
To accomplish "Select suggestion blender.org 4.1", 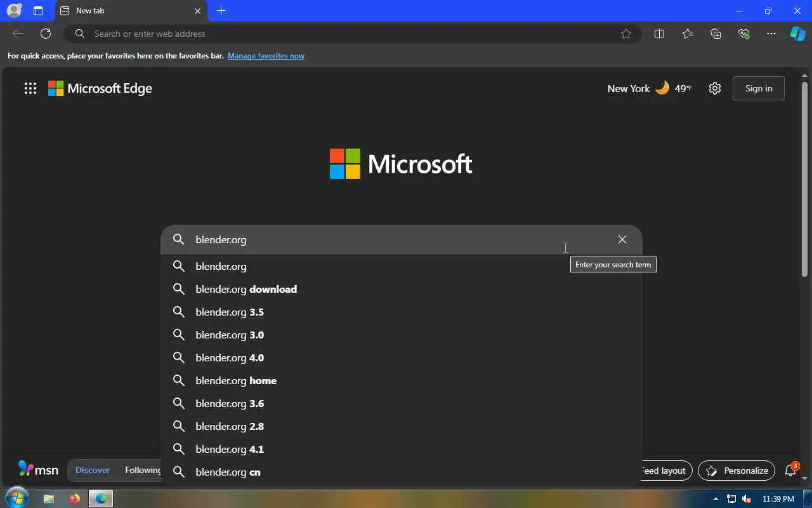I will (x=402, y=449).
